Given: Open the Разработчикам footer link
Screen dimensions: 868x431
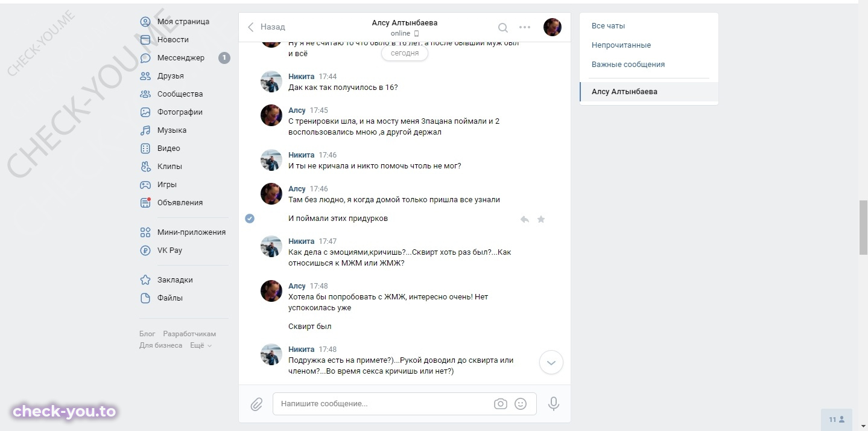Looking at the screenshot, I should coord(189,334).
